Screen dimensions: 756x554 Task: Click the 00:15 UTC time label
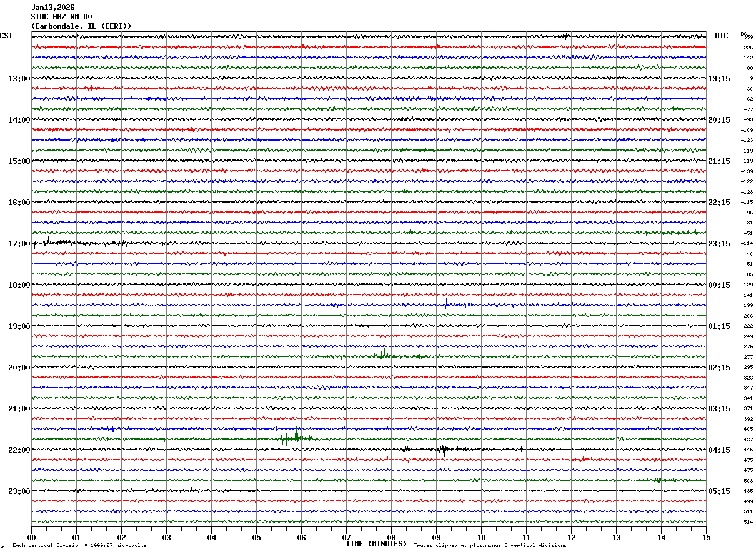coord(719,285)
